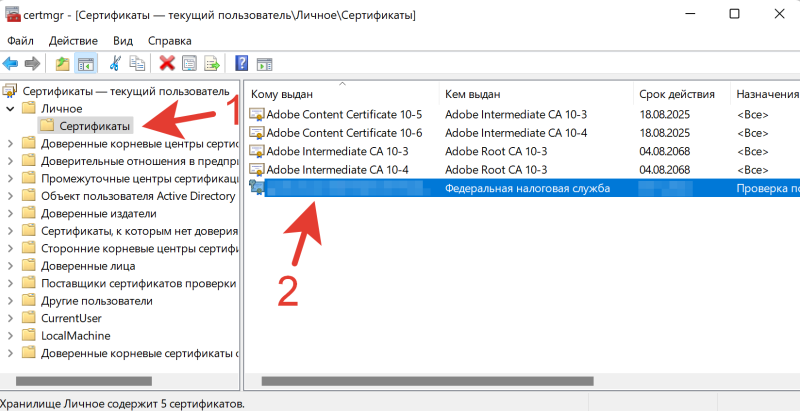Screen dimensions: 800x411
Task: Click certificate icon of Adobe Content Certificate 10-5
Action: [256, 114]
